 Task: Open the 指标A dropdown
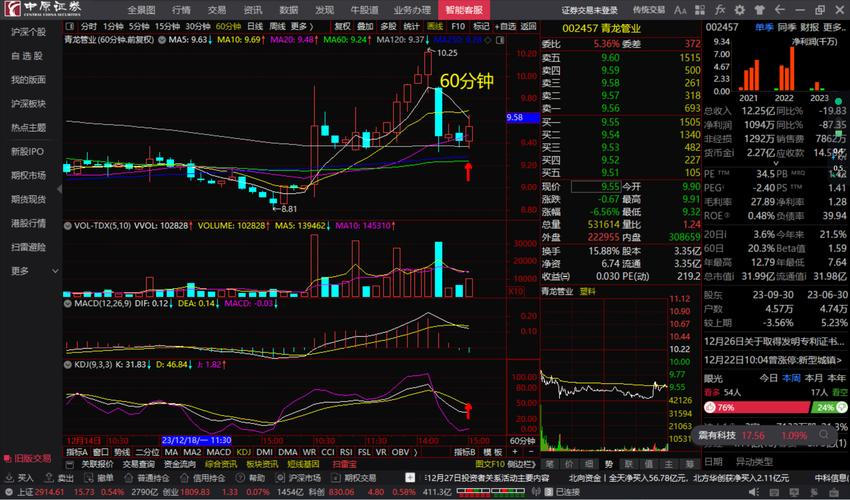[x=76, y=452]
